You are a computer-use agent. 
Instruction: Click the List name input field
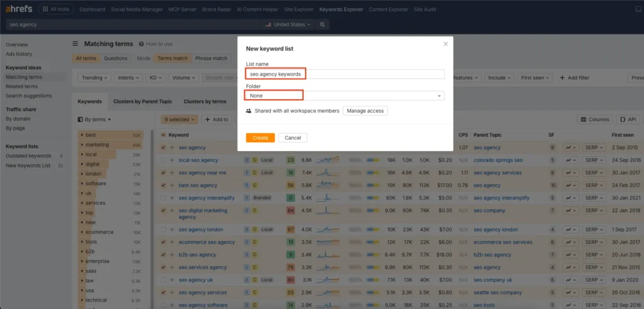click(345, 74)
